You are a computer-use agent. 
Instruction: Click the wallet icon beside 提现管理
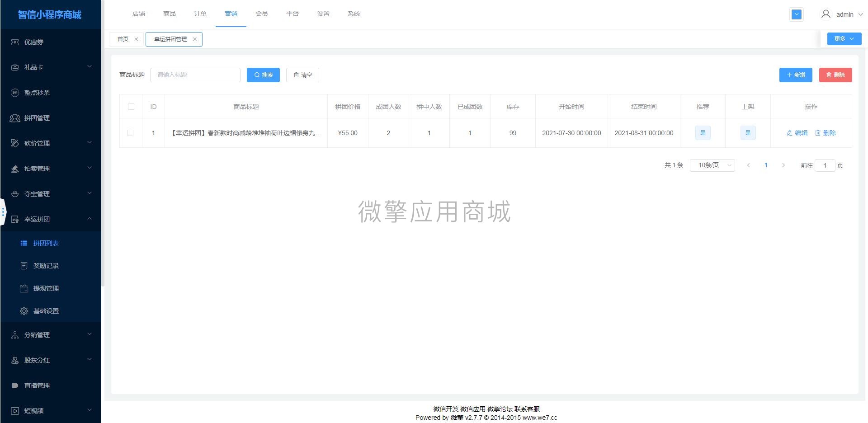24,288
